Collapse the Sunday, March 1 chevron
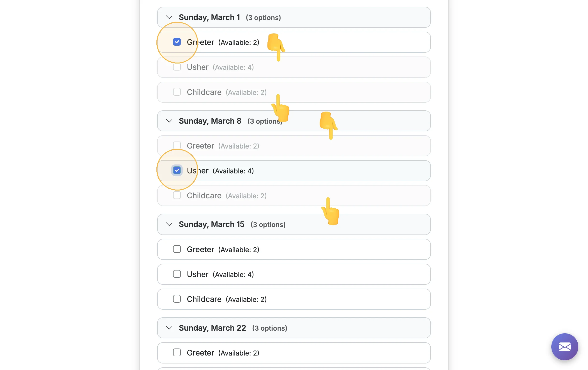The height and width of the screenshot is (370, 588). point(169,17)
